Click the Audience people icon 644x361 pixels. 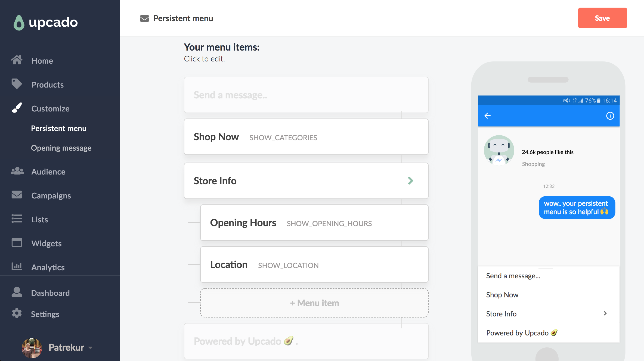(17, 171)
